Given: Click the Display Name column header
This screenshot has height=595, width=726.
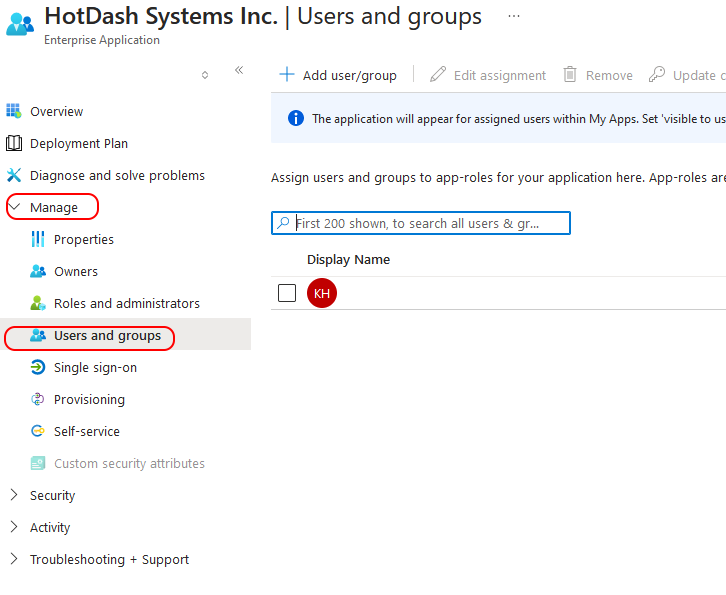Looking at the screenshot, I should (348, 259).
